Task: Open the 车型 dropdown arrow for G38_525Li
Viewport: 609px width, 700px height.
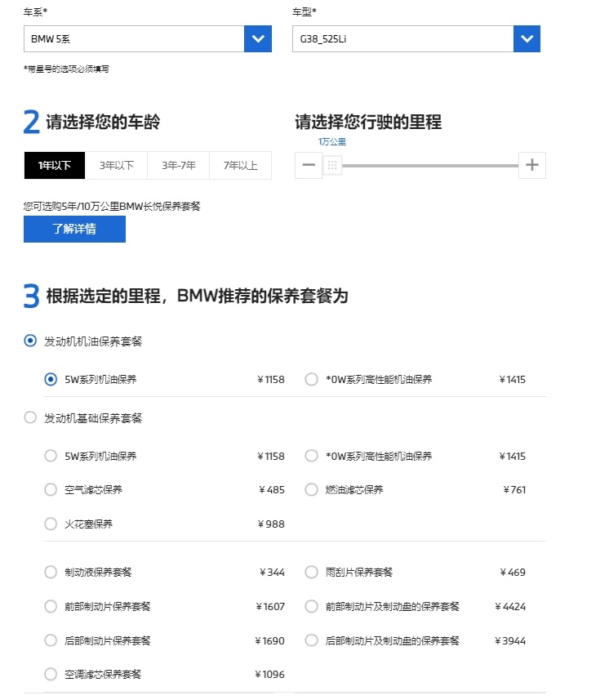Action: 527,39
